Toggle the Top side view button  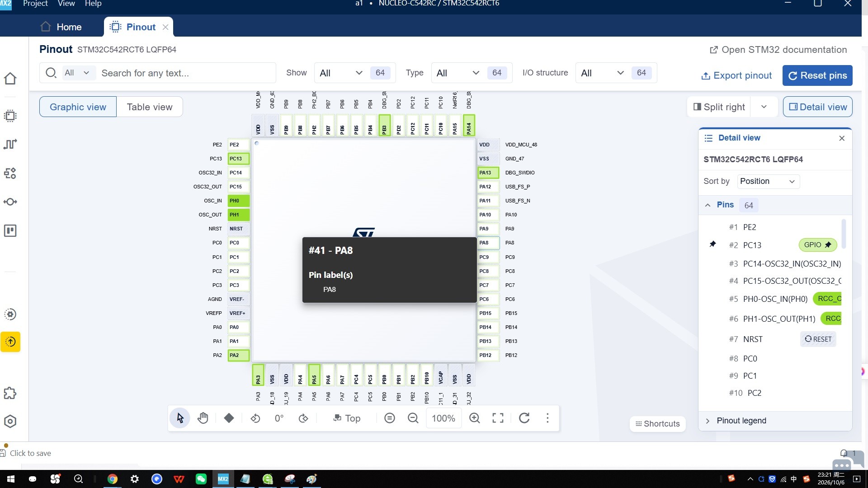pyautogui.click(x=347, y=418)
